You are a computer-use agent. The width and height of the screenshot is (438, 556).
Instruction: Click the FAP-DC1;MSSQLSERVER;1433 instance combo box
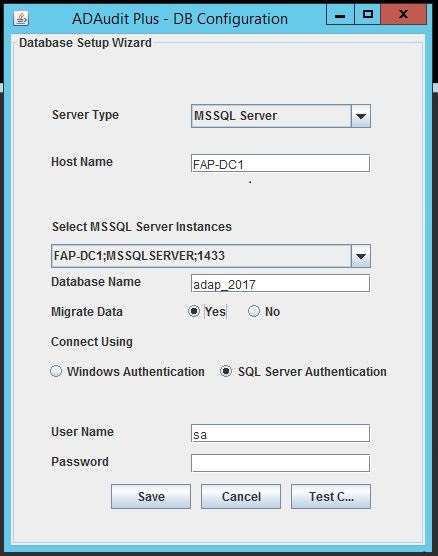point(211,256)
